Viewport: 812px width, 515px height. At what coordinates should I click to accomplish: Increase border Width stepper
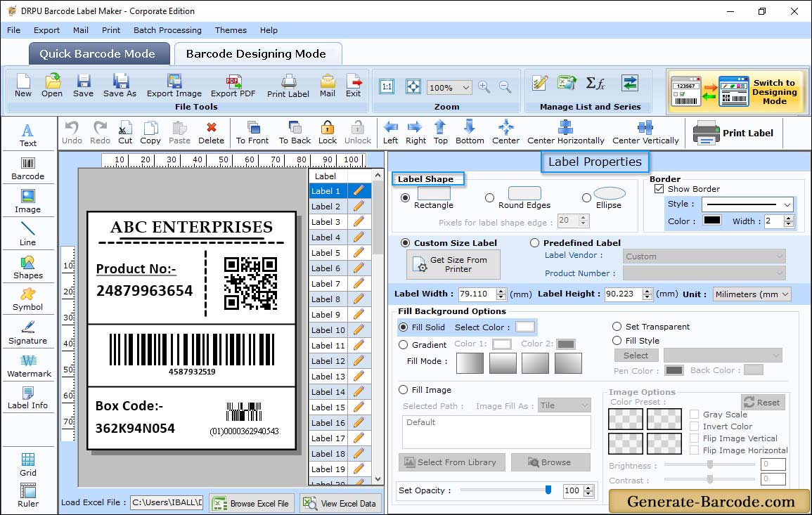tap(789, 219)
